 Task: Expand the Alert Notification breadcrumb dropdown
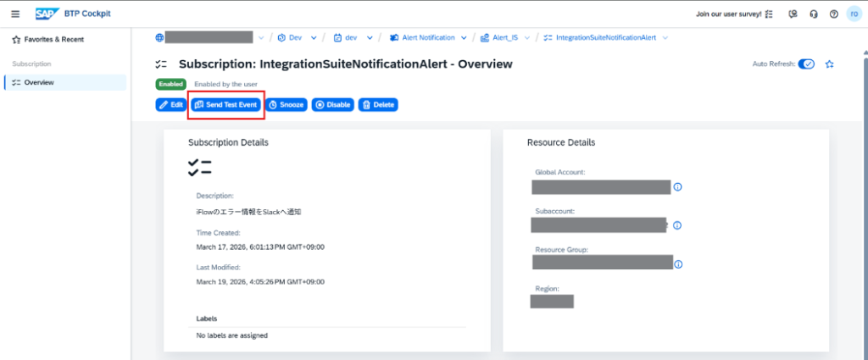[464, 38]
